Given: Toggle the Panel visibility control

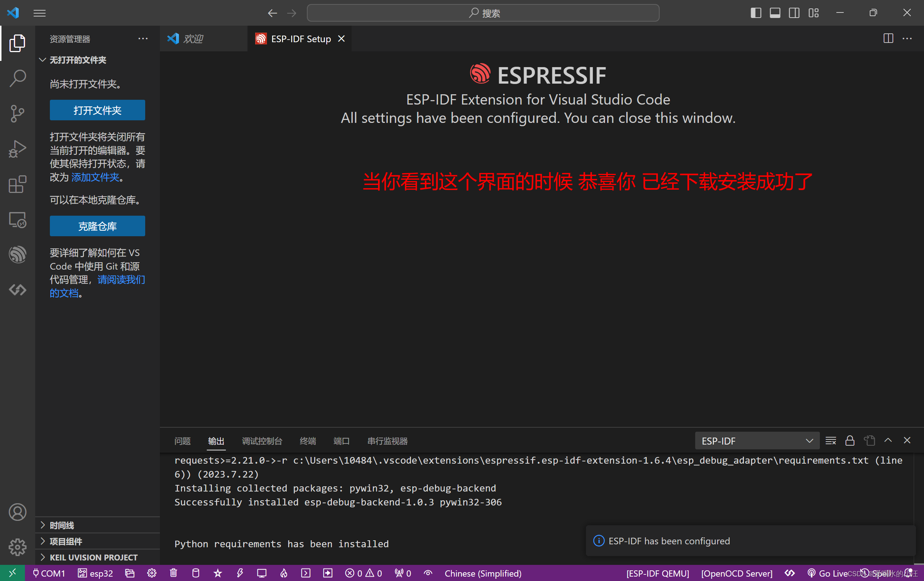Looking at the screenshot, I should [774, 13].
